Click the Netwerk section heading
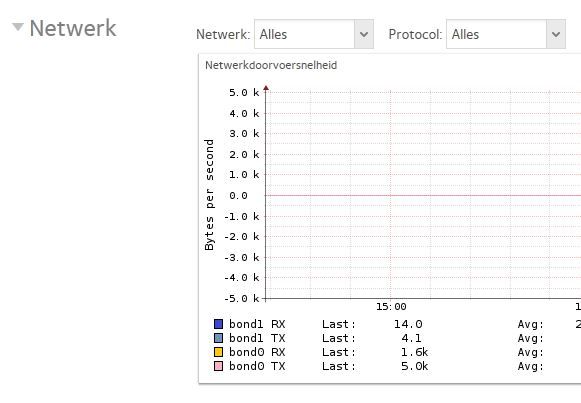Screen dimensions: 581x403 [x=73, y=28]
